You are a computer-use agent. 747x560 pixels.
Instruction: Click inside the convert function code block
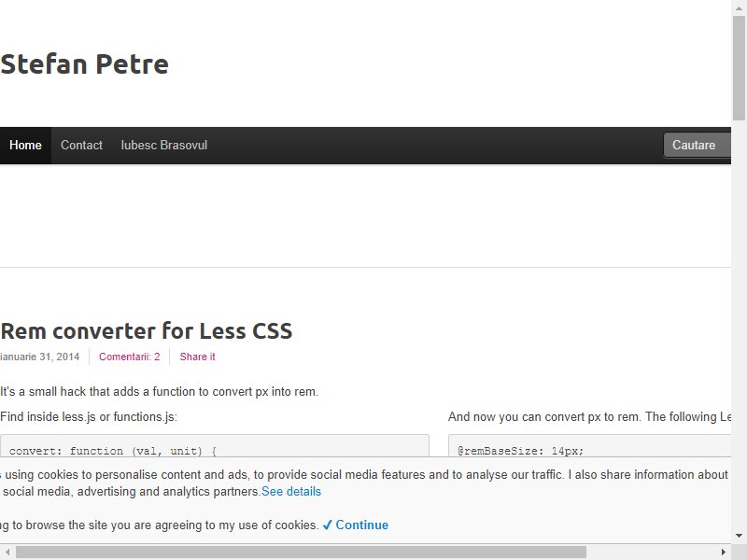click(x=215, y=446)
